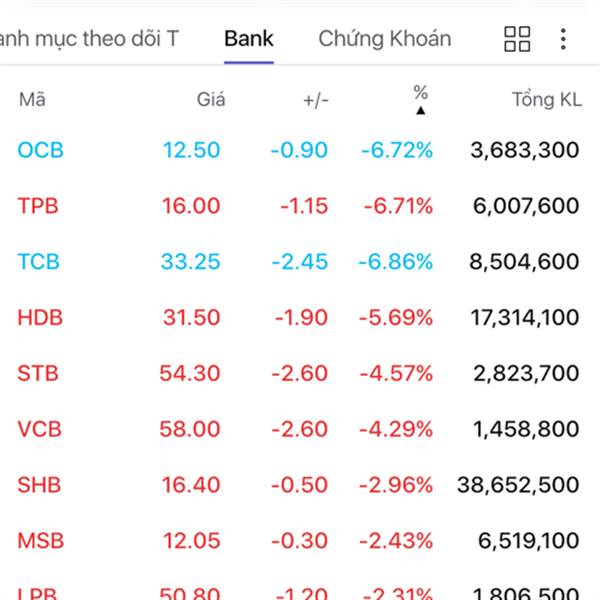The width and height of the screenshot is (600, 600).
Task: Tap SHB volume 38,652,500
Action: point(518,485)
